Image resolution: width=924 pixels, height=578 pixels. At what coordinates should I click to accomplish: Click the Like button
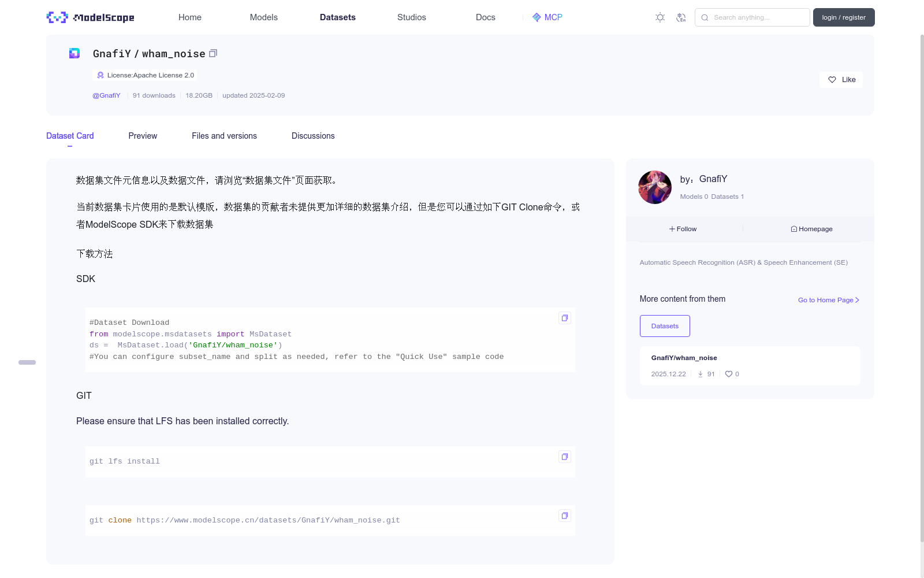[x=841, y=80]
